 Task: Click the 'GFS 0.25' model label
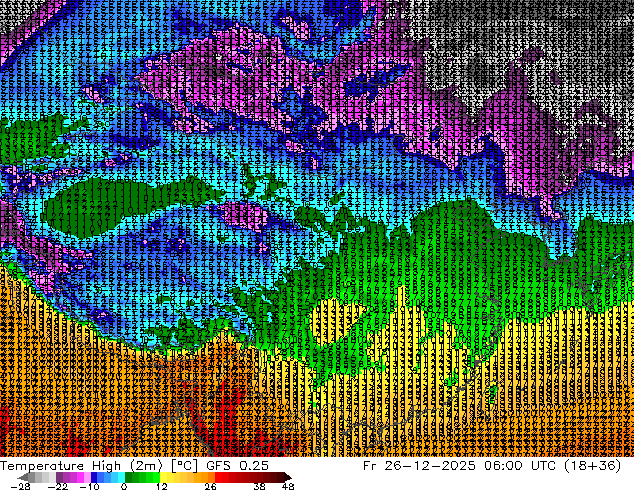pos(237,466)
